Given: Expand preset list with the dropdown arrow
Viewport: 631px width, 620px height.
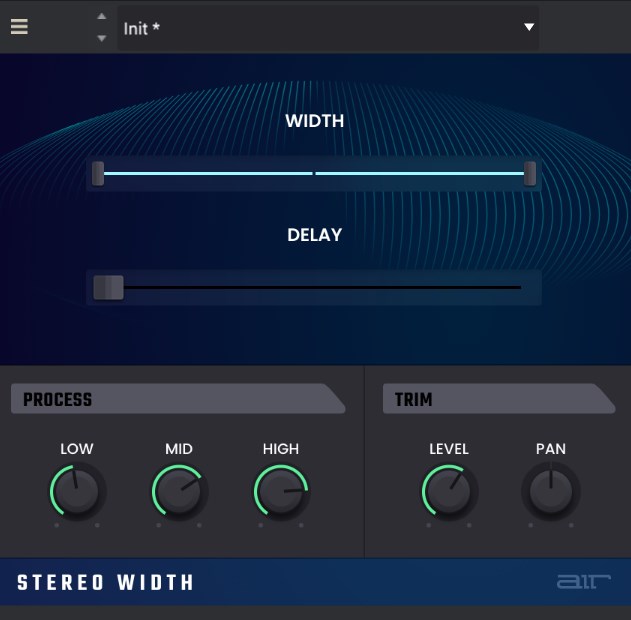Looking at the screenshot, I should pos(529,28).
